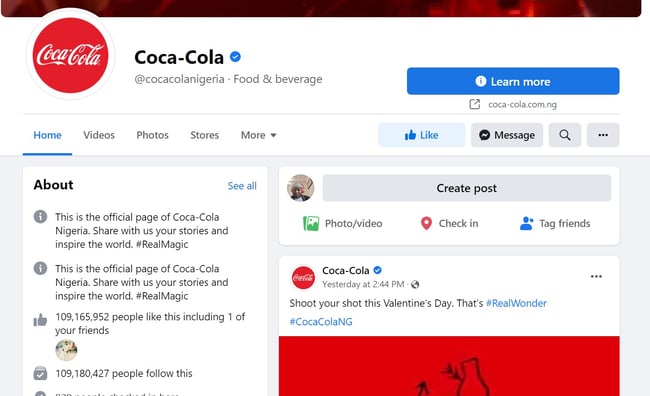Visit the coca-cola.com.ng website link
650x396 pixels.
point(522,104)
